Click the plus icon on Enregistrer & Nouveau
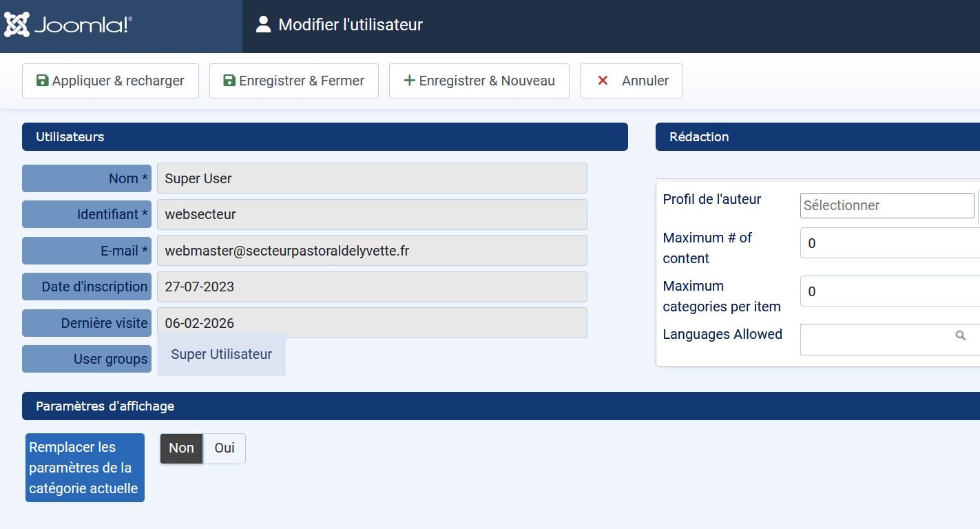 (409, 81)
